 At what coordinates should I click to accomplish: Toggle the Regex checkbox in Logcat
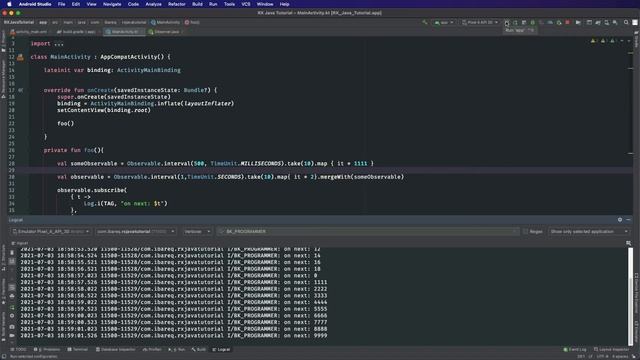click(526, 231)
